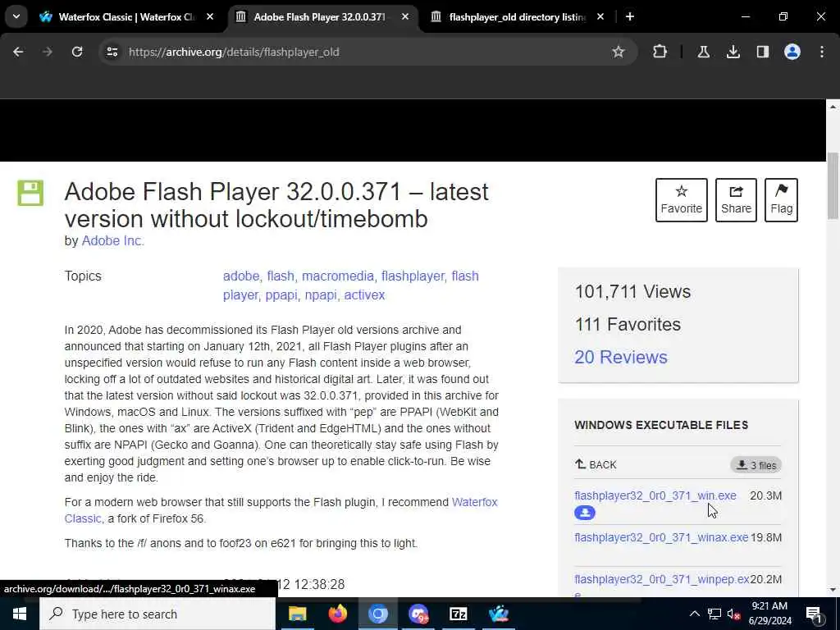Open the game controller app in taskbar
The width and height of the screenshot is (840, 630).
[418, 614]
